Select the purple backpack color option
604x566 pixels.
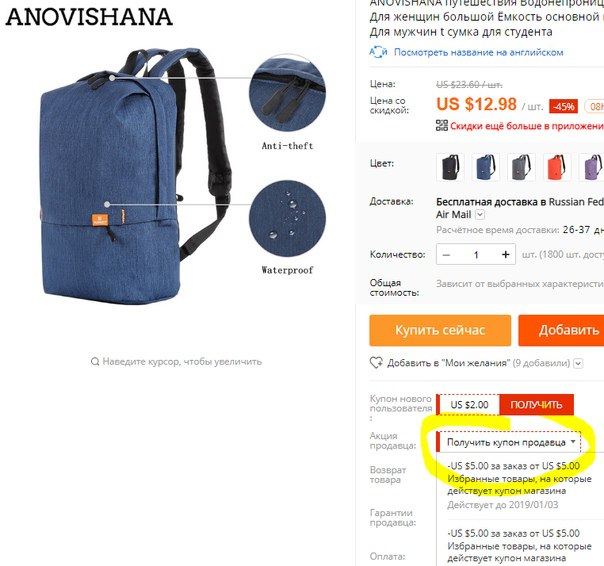(x=591, y=167)
